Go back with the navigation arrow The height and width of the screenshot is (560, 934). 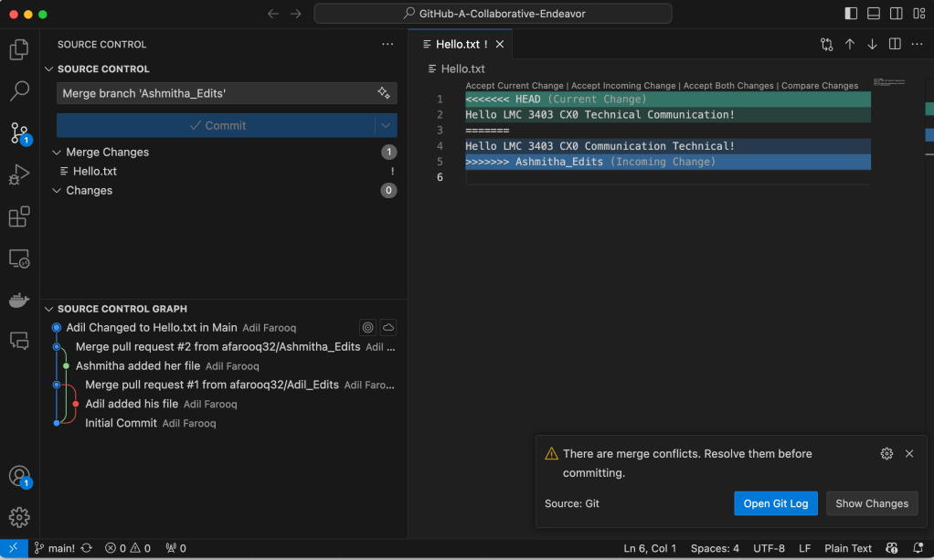tap(273, 14)
